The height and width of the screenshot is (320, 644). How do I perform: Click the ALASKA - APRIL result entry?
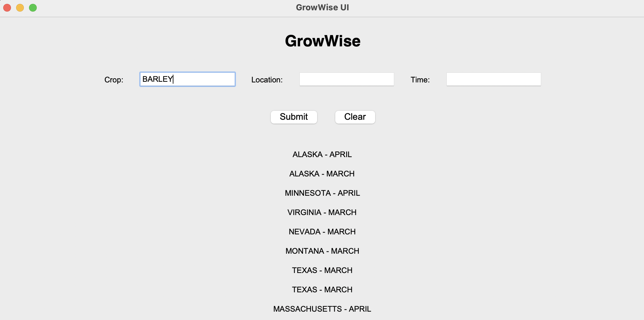(x=322, y=155)
